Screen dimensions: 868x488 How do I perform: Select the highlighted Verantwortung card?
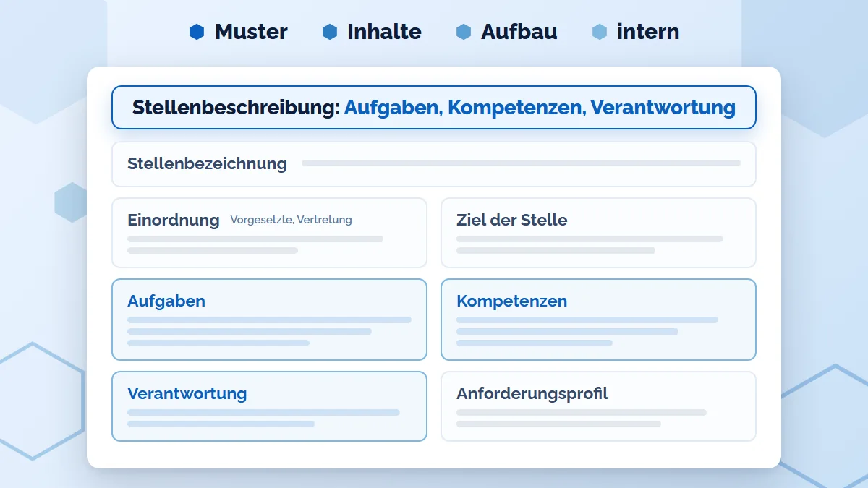[x=269, y=406]
